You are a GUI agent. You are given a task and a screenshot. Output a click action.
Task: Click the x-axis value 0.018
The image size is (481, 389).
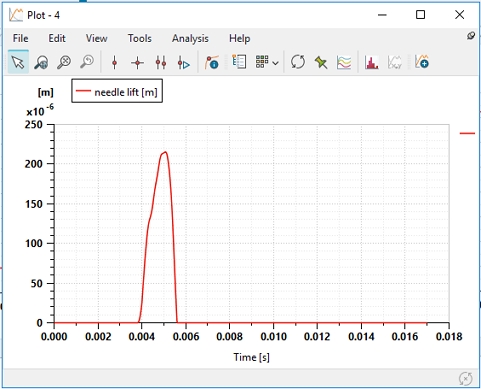[x=449, y=337]
